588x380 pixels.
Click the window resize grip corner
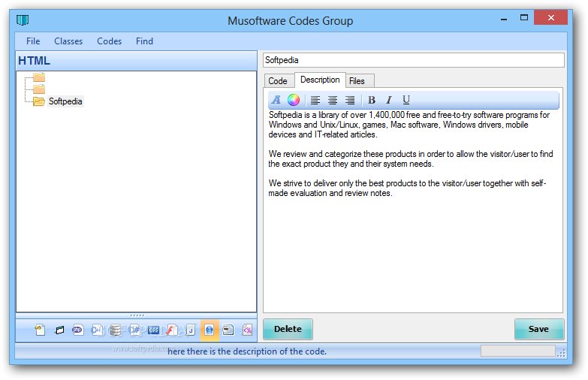click(562, 353)
